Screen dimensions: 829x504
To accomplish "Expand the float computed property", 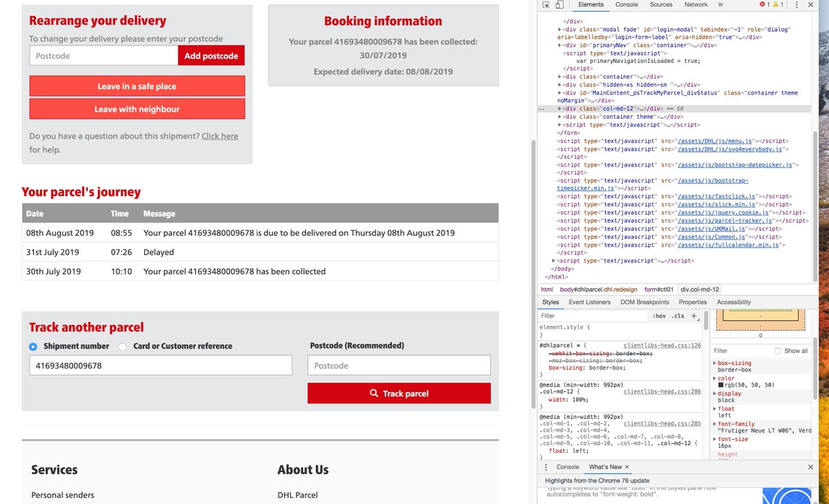I will tap(715, 409).
